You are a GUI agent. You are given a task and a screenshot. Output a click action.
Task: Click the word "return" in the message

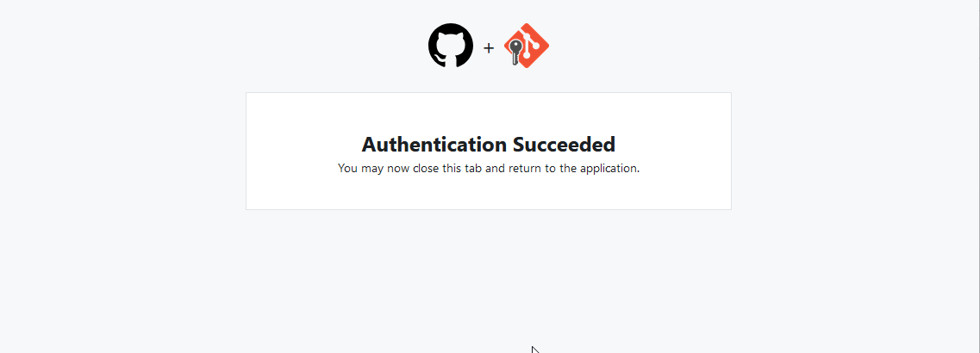(525, 169)
